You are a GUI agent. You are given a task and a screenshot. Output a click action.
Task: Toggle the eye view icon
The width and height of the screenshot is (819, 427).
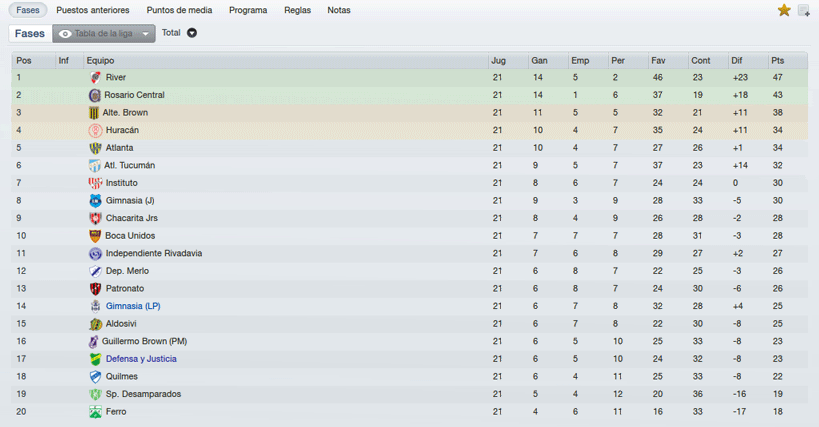click(65, 34)
